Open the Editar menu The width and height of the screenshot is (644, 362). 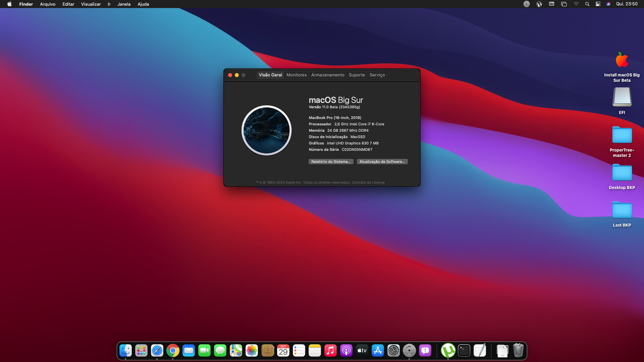click(68, 4)
